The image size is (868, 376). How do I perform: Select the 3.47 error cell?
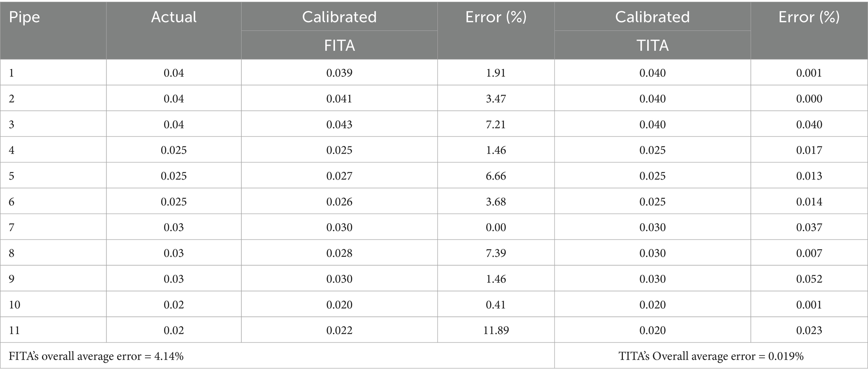point(496,99)
